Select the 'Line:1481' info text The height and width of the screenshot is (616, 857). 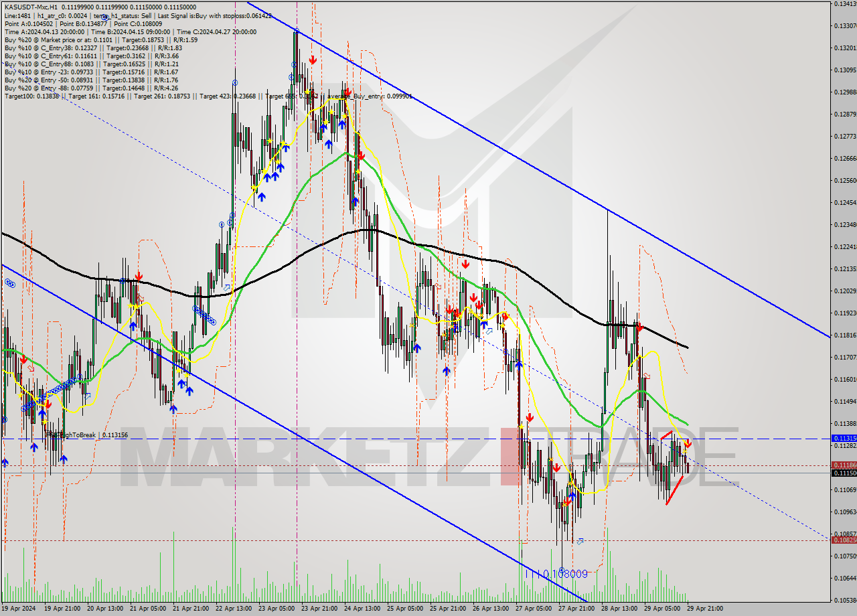pyautogui.click(x=17, y=15)
